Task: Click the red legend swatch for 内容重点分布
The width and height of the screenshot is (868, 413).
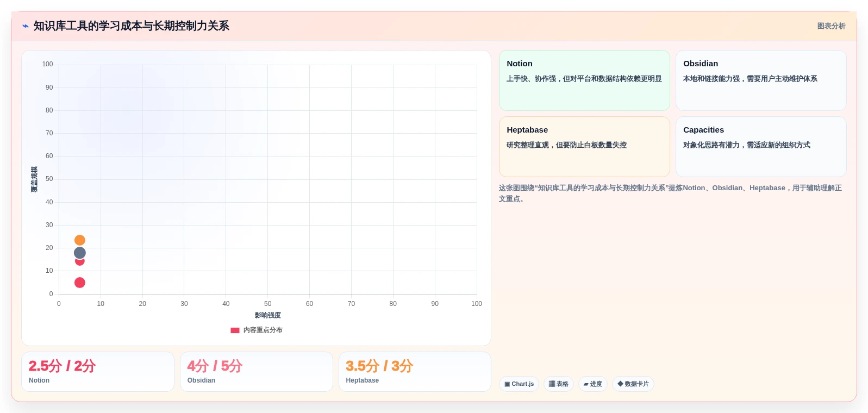Action: point(235,330)
